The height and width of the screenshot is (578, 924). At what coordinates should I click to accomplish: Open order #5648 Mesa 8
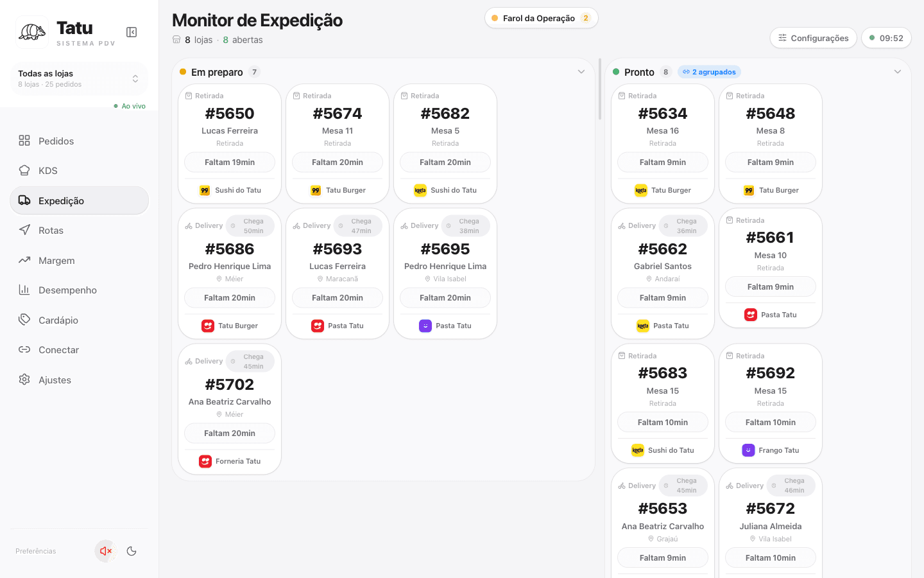(x=771, y=143)
